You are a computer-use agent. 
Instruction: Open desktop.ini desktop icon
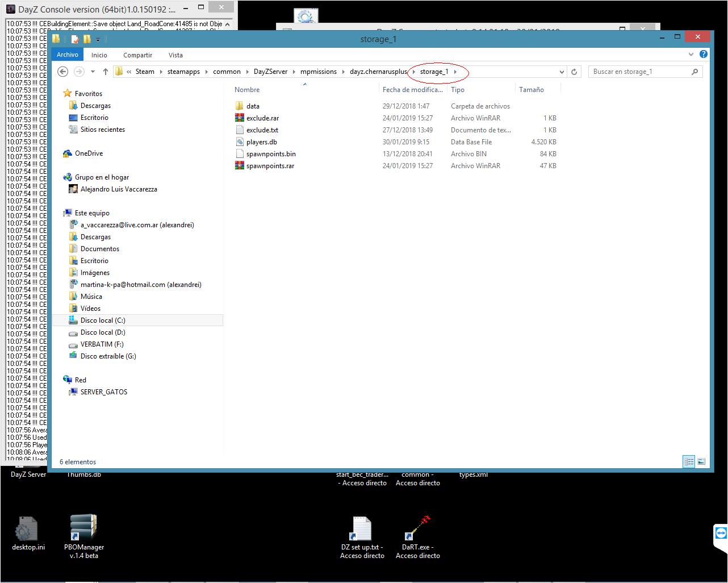[28, 534]
